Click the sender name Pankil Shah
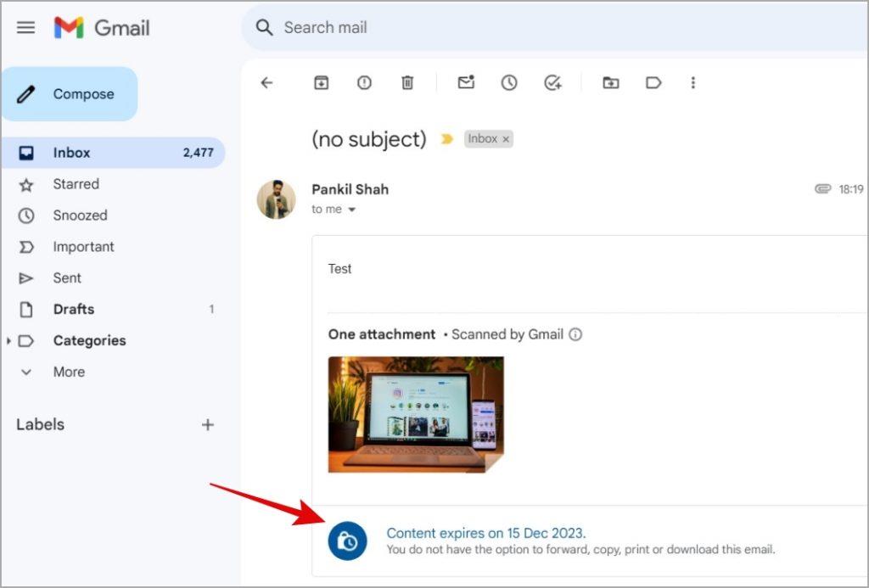This screenshot has width=869, height=588. [x=350, y=189]
